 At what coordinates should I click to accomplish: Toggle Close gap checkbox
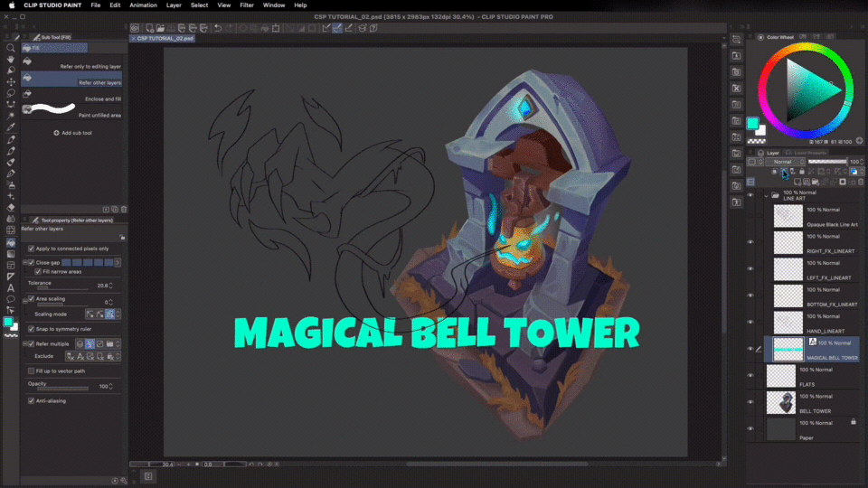(x=31, y=262)
